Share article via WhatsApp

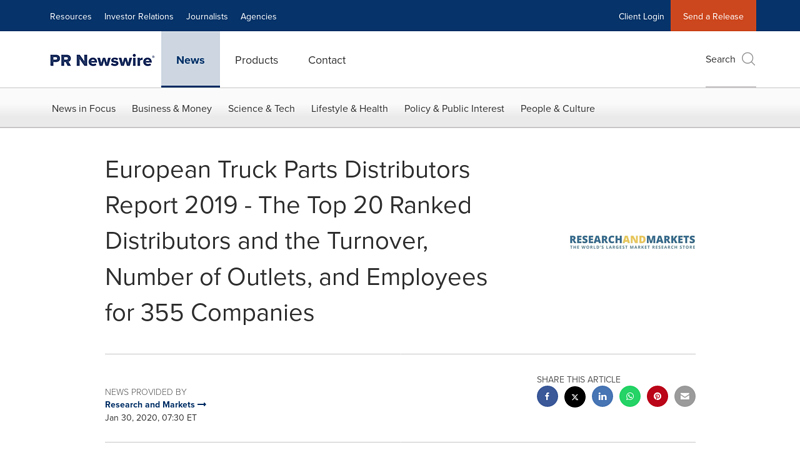tap(630, 396)
